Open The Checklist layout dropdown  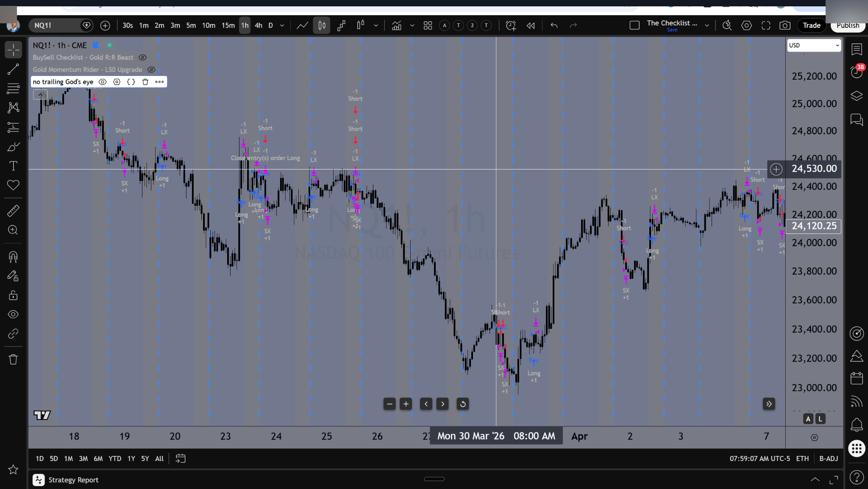(707, 25)
